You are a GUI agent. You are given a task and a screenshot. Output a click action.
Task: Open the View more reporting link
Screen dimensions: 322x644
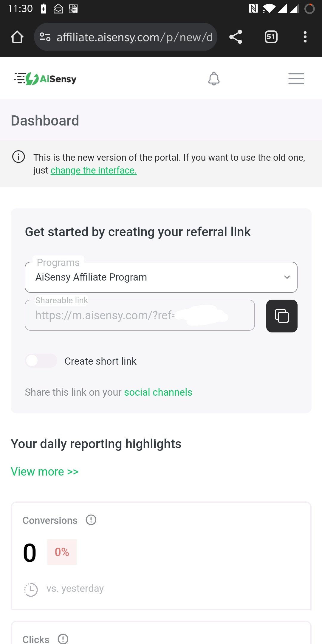[44, 471]
